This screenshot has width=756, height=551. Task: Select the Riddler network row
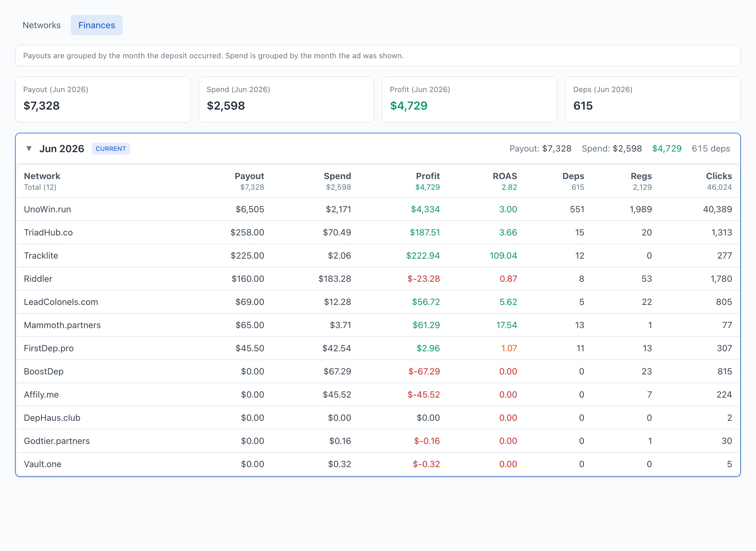(x=378, y=279)
